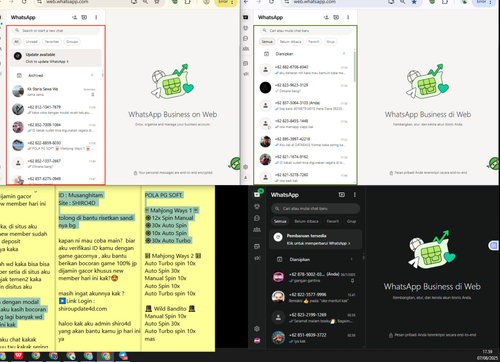Select the Favorit filter in the dark WhatsApp window
The width and height of the screenshot is (500, 362).
333,221
